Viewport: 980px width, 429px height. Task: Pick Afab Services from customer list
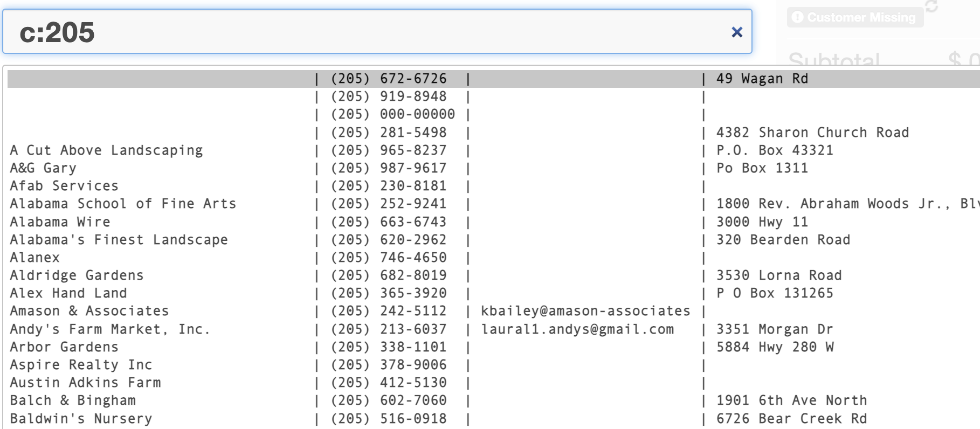click(x=64, y=186)
